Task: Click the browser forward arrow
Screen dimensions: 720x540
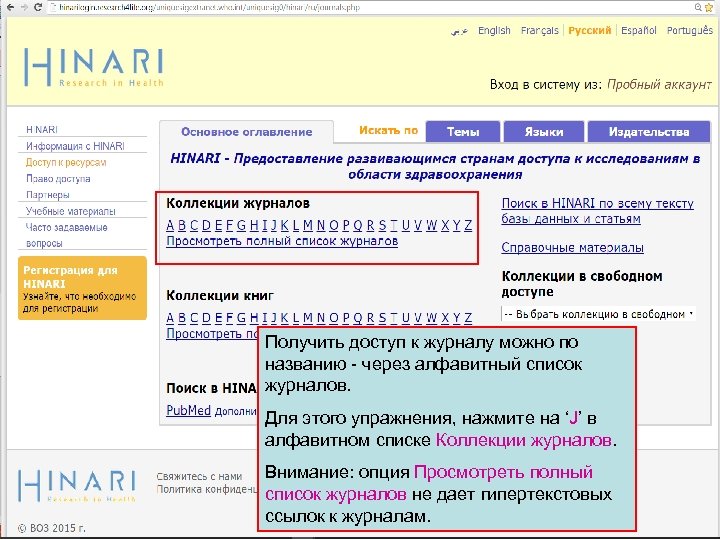Action: point(24,7)
